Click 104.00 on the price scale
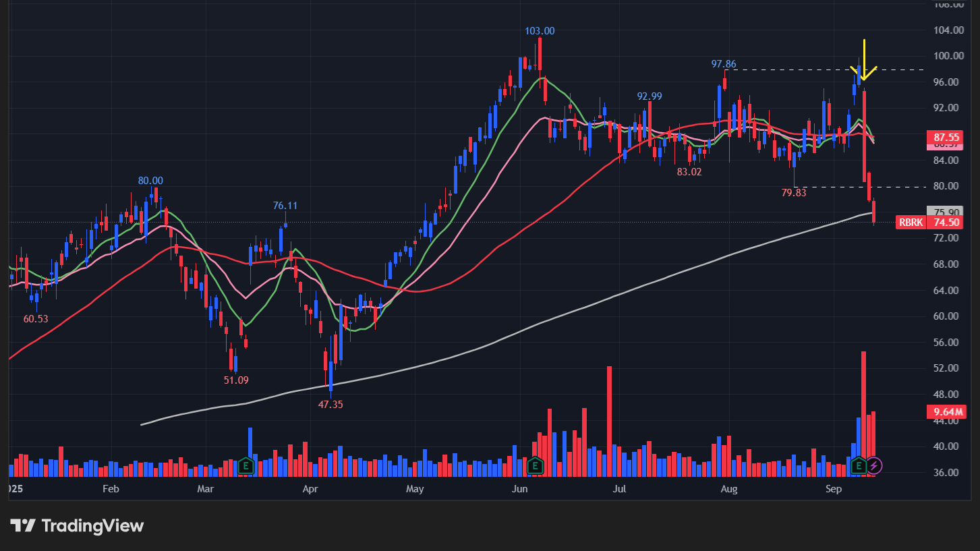 [948, 30]
